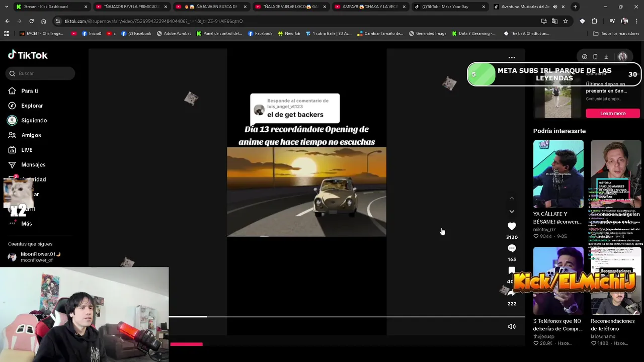Translate this page icon

[554, 21]
